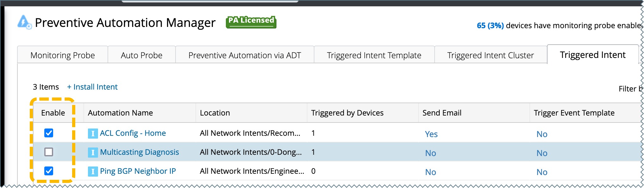Click the intent icon beside Multicasting Diagnosis

[x=93, y=153]
